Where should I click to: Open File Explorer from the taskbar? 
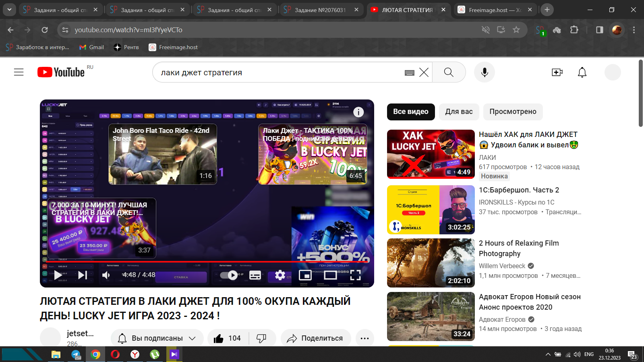pyautogui.click(x=56, y=354)
